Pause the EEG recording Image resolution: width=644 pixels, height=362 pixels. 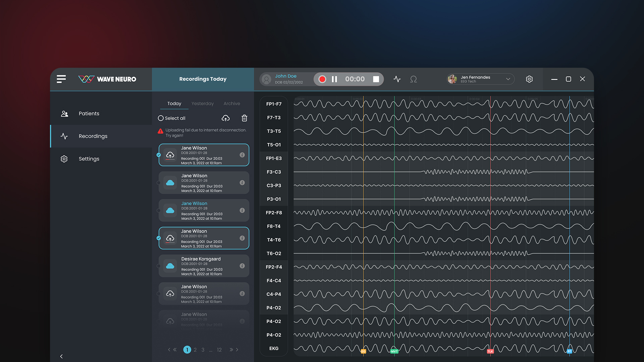[334, 79]
